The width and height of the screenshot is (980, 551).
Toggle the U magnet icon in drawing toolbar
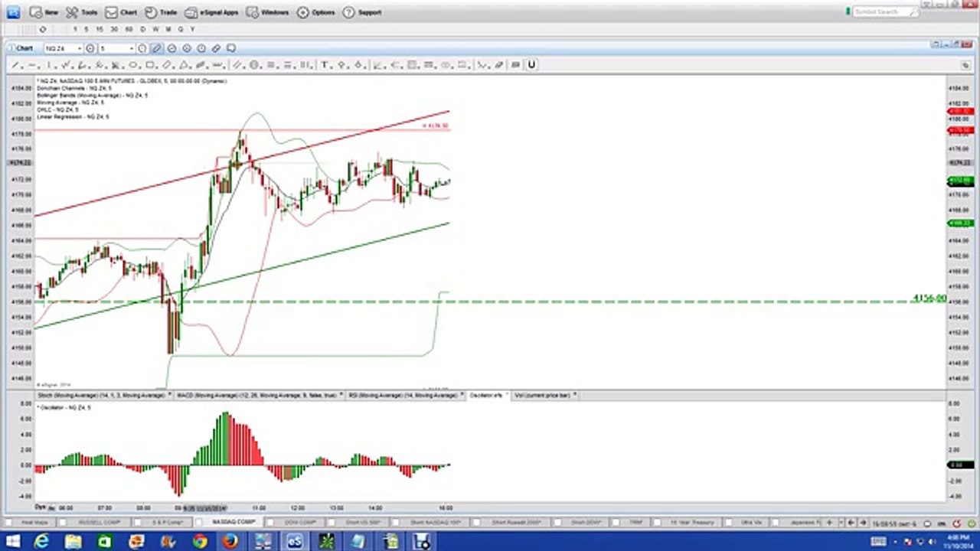point(531,65)
